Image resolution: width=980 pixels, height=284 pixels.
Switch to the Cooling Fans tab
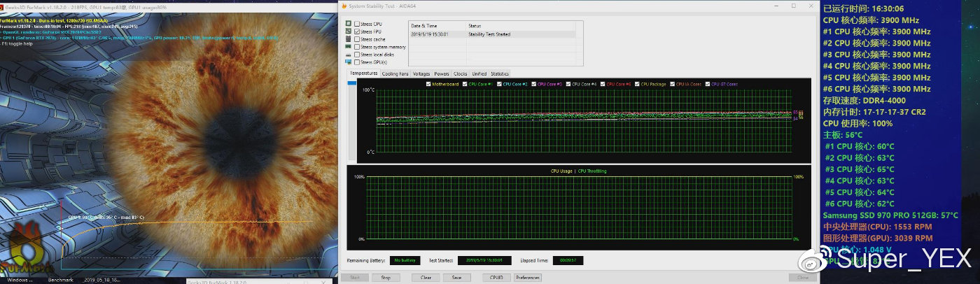point(395,73)
